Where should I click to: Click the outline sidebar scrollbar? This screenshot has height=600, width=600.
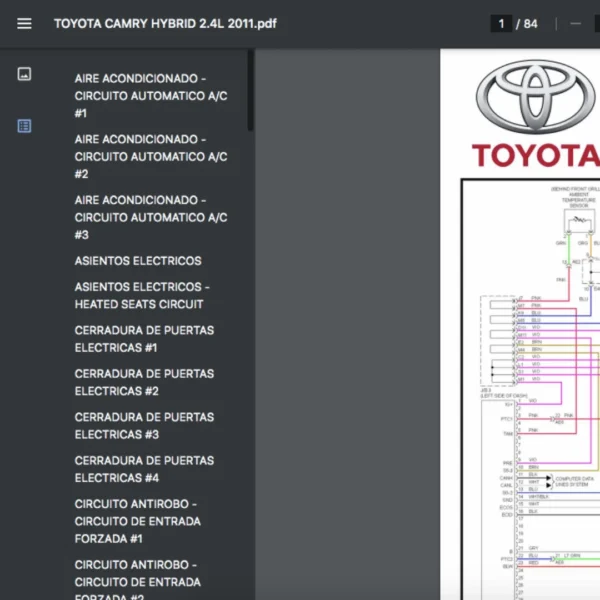pos(250,90)
